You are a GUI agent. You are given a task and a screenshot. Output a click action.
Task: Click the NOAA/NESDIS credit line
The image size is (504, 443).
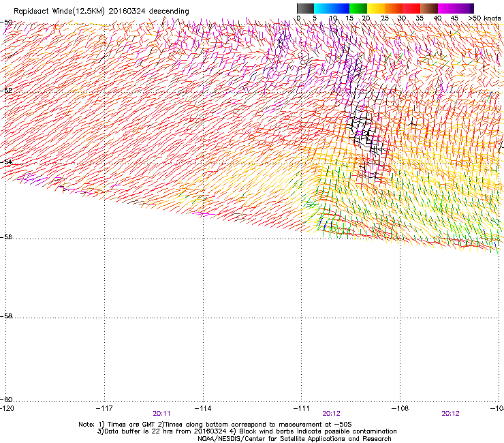(294, 439)
